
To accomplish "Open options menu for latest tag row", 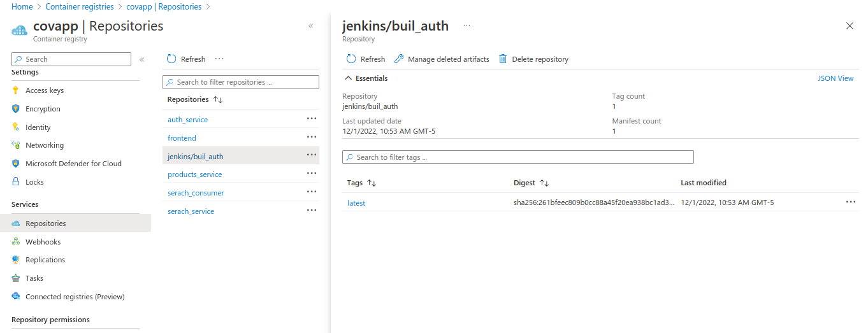I will coord(851,201).
